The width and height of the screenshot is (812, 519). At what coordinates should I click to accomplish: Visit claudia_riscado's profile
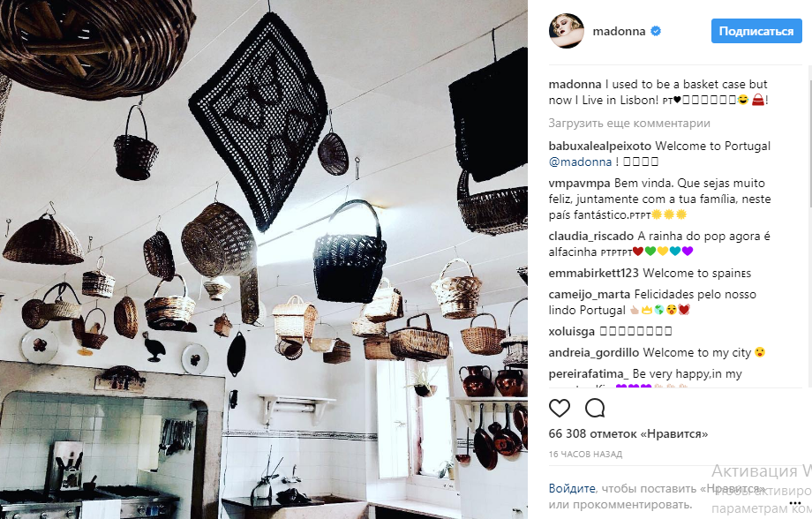pos(590,237)
